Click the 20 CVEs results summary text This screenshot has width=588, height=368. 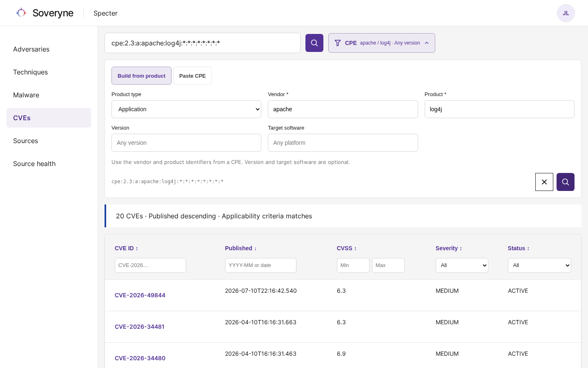214,216
